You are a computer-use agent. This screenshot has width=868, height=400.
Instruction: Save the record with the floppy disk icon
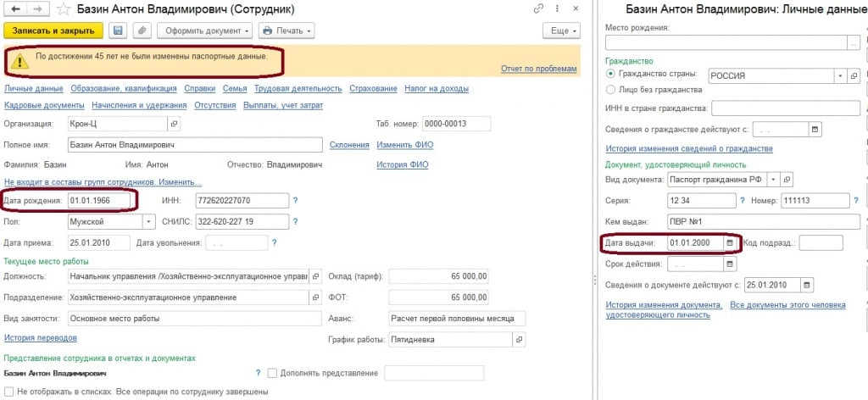point(117,31)
